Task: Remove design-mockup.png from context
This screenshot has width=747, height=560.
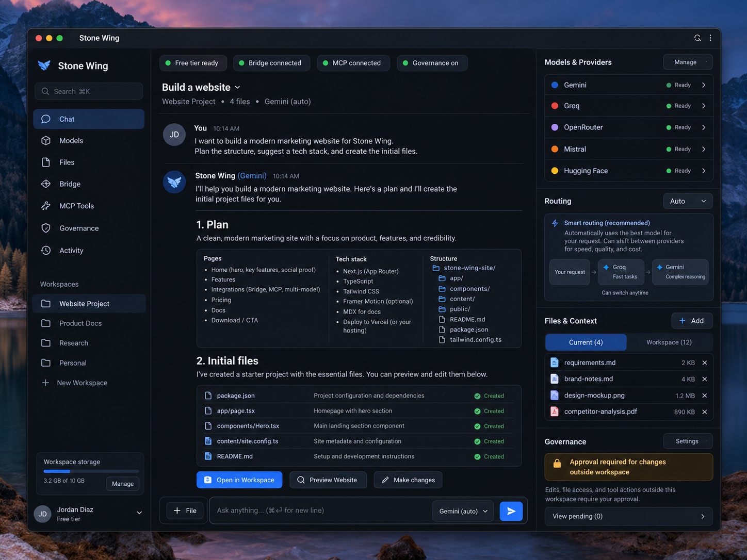Action: [x=705, y=396]
